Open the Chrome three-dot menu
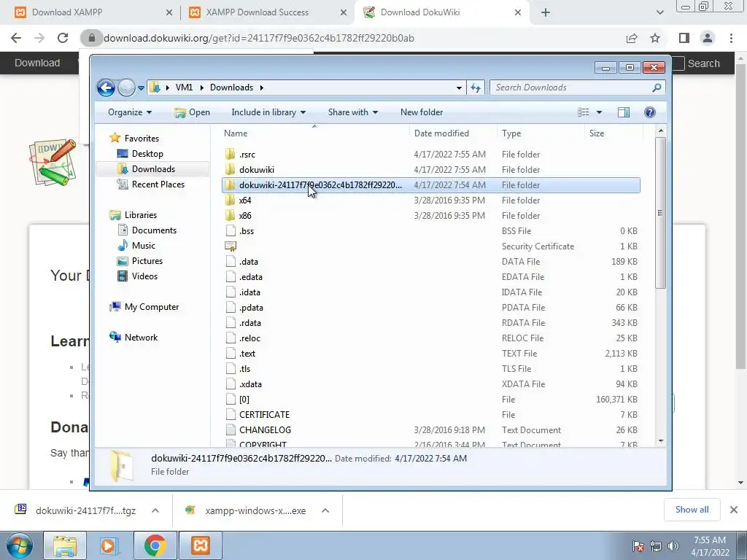This screenshot has width=747, height=560. point(731,38)
